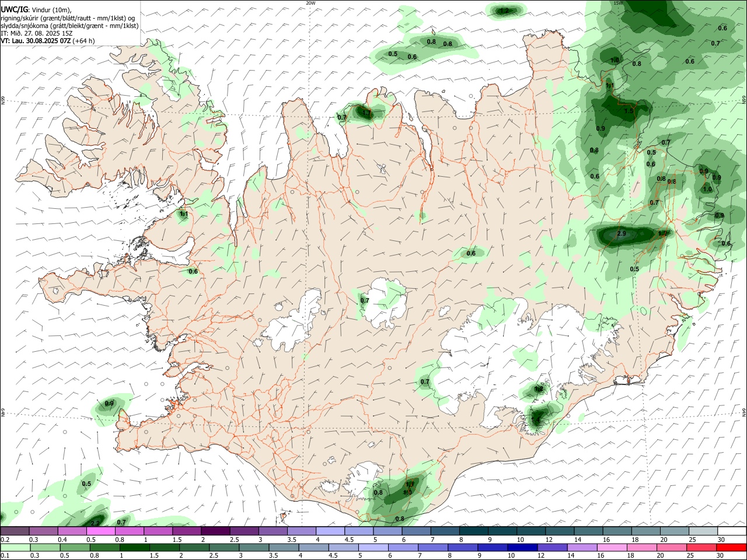Select the violet 12 swatch in lower legend row
Image resolution: width=747 pixels, height=560 pixels.
coord(552,547)
